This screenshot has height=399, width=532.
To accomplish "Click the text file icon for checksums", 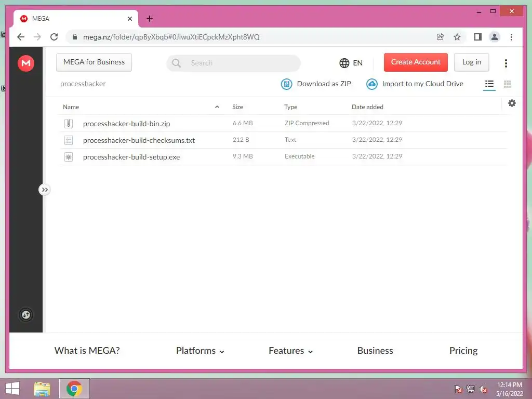I will tap(69, 140).
